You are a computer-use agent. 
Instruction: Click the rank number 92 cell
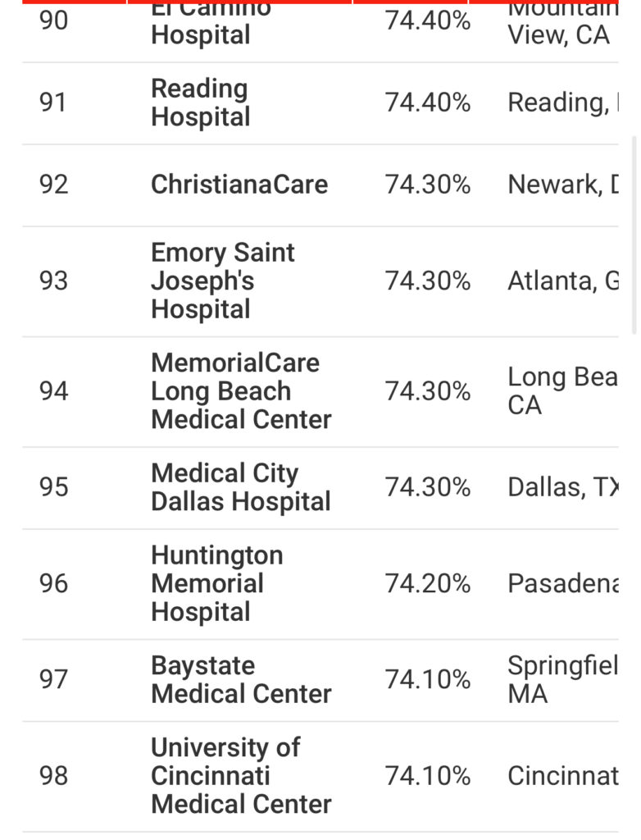[x=54, y=185]
